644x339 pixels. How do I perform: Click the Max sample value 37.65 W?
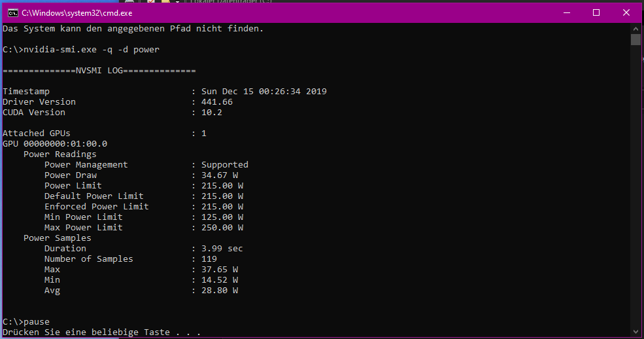click(220, 270)
